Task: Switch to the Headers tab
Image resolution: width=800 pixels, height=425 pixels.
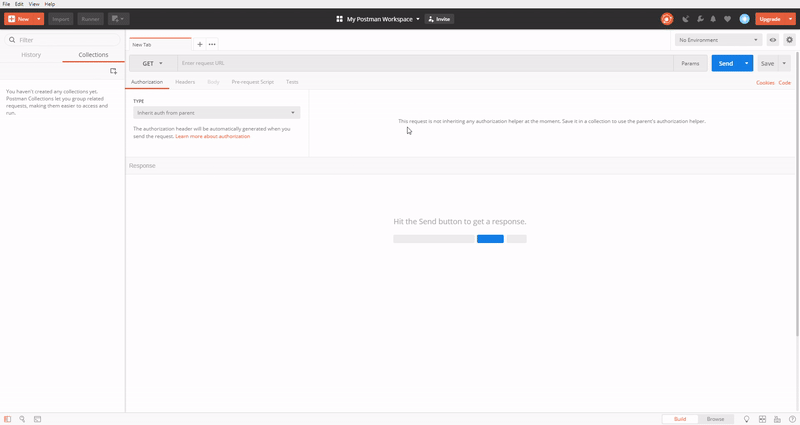Action: 185,82
